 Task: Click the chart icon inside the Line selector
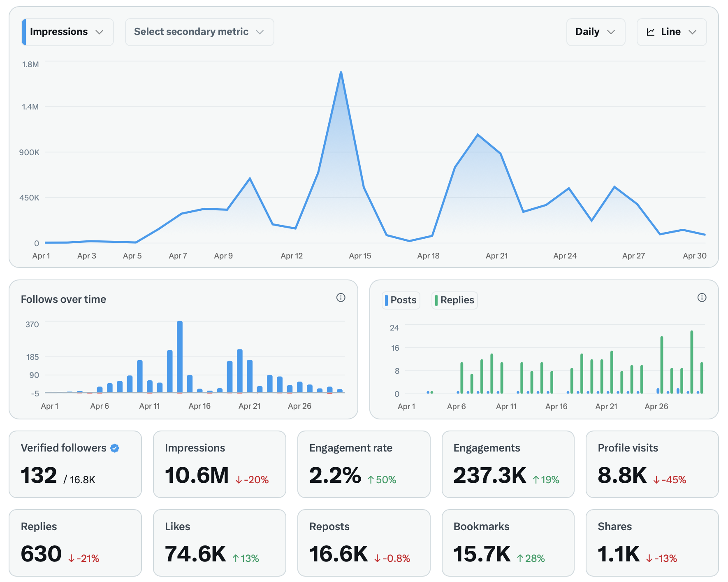coord(651,32)
